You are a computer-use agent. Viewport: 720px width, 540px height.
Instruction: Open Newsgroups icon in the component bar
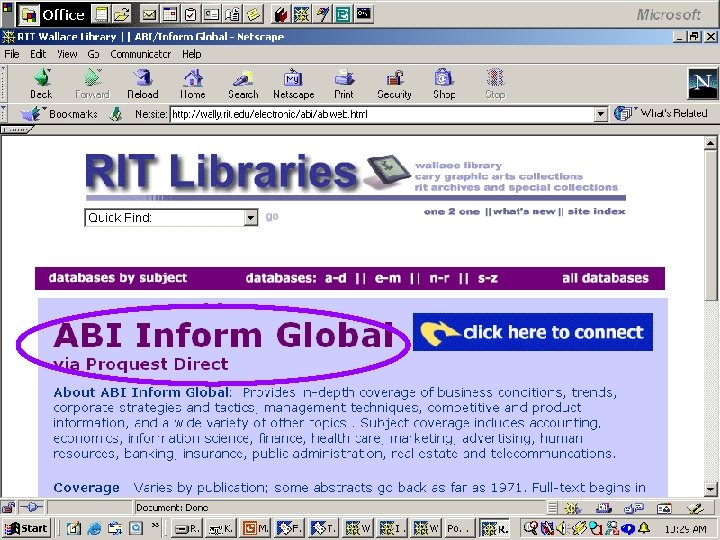point(634,508)
